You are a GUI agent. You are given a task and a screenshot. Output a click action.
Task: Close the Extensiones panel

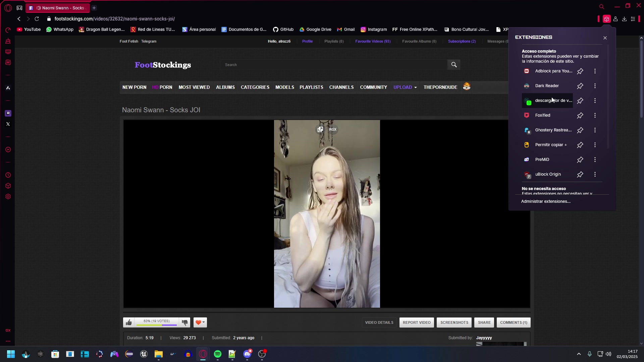(x=605, y=38)
